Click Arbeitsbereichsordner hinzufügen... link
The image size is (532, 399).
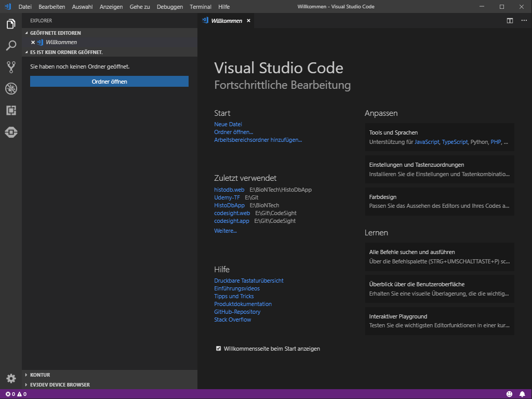click(x=258, y=140)
